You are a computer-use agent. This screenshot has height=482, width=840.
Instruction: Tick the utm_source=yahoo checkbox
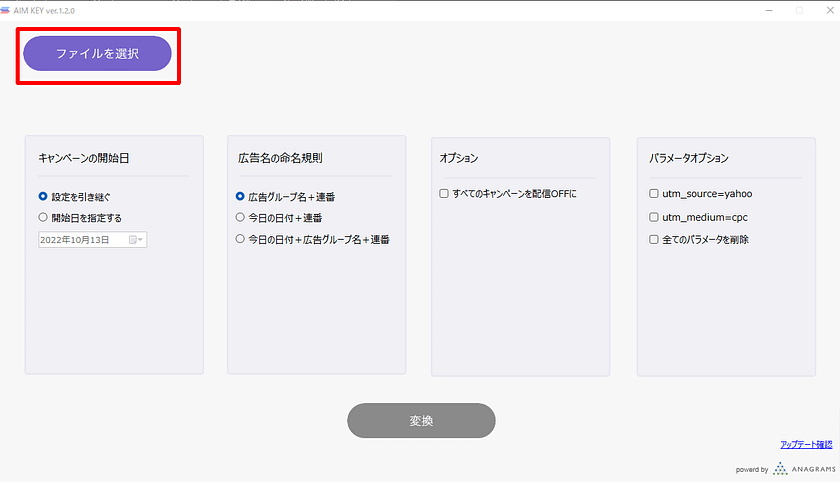coord(654,194)
